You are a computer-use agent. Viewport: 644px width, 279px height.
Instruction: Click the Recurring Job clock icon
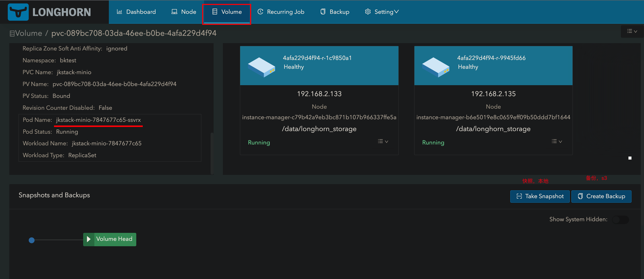[260, 12]
